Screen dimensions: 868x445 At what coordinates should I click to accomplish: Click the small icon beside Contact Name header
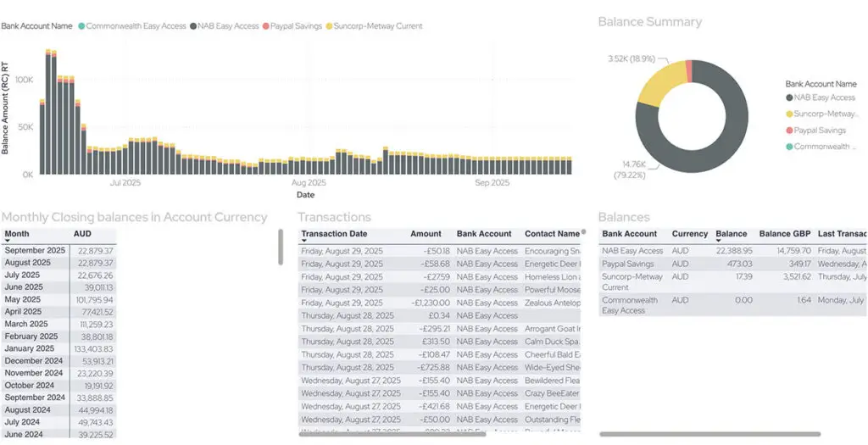pyautogui.click(x=583, y=231)
